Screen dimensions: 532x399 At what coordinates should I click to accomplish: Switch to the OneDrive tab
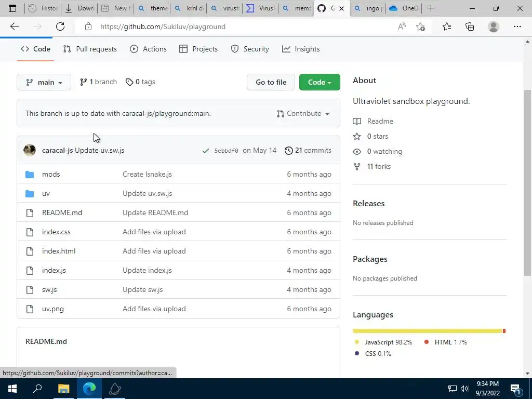pyautogui.click(x=403, y=8)
